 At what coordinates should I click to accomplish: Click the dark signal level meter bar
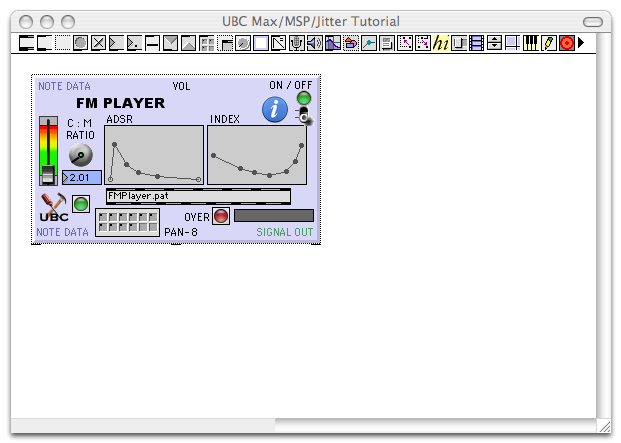[274, 216]
